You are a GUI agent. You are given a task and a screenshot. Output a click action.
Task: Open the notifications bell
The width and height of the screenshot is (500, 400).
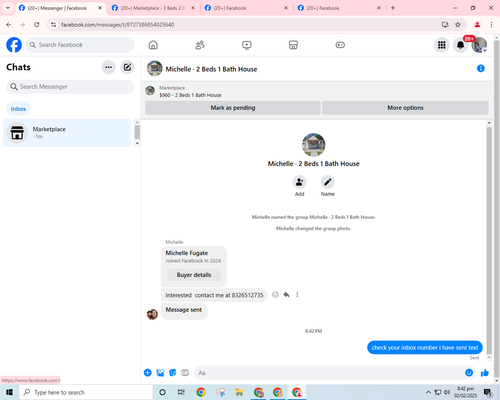[x=460, y=45]
